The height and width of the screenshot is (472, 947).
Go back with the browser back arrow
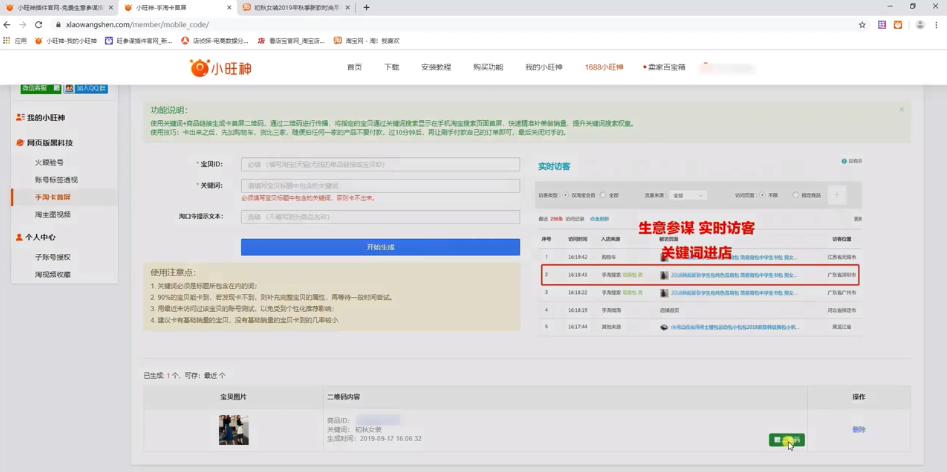[x=7, y=25]
